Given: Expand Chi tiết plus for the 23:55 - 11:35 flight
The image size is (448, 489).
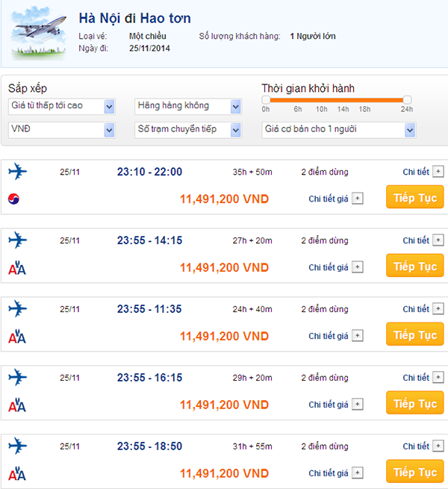Looking at the screenshot, I should [x=438, y=309].
